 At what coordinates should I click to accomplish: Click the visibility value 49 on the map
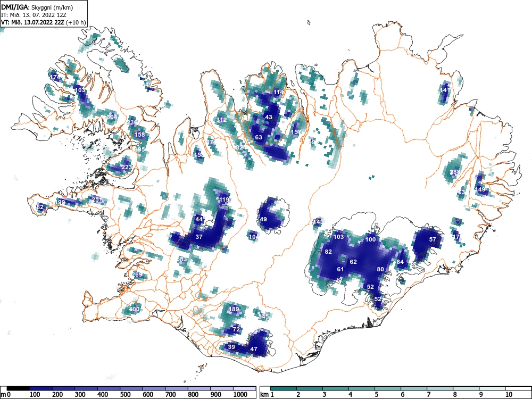coord(263,220)
